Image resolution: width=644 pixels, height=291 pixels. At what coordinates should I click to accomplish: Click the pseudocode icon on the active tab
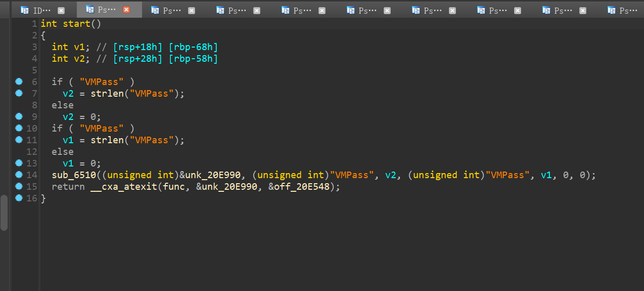pos(90,10)
